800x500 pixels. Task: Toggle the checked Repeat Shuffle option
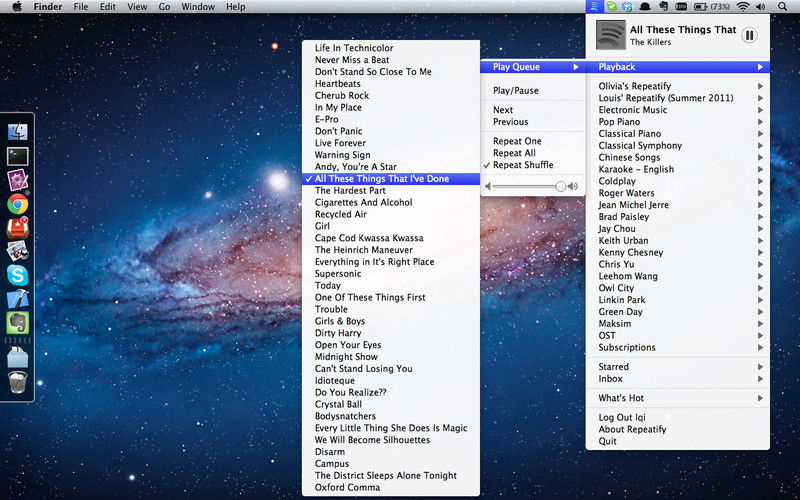tap(533, 165)
